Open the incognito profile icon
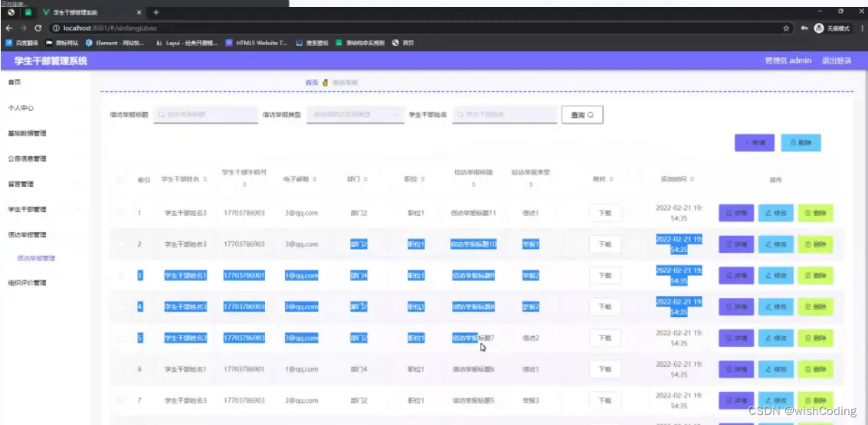This screenshot has height=425, width=868. [x=819, y=28]
